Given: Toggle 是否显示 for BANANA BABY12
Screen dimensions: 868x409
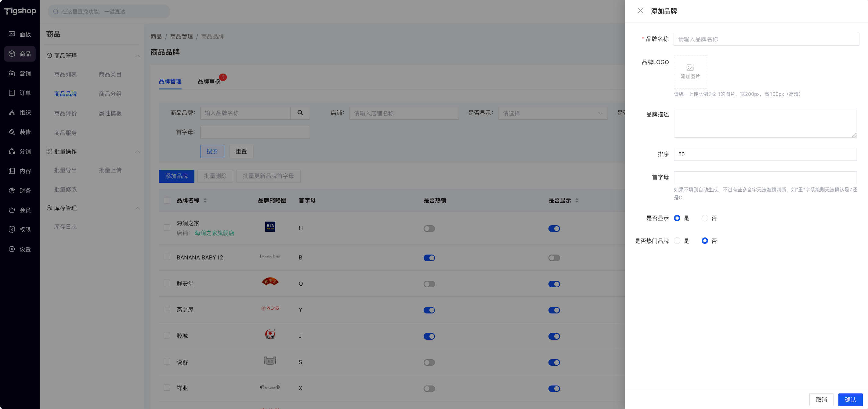Looking at the screenshot, I should 554,258.
